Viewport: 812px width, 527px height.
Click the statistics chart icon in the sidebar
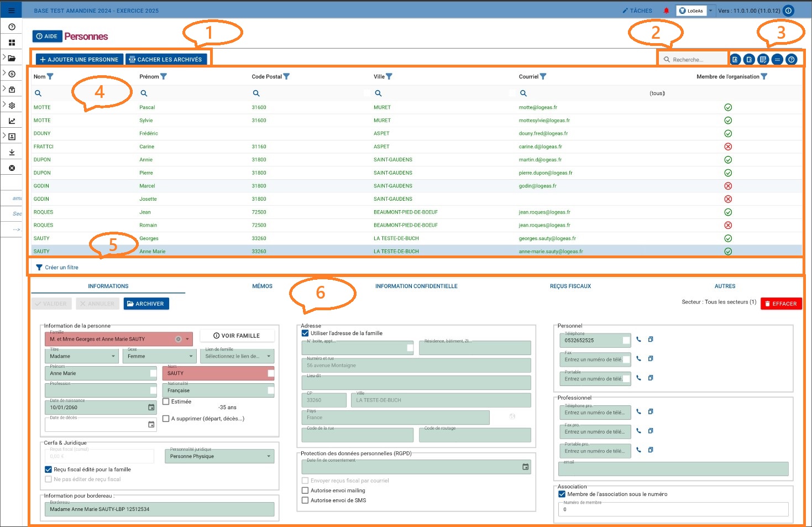coord(12,121)
